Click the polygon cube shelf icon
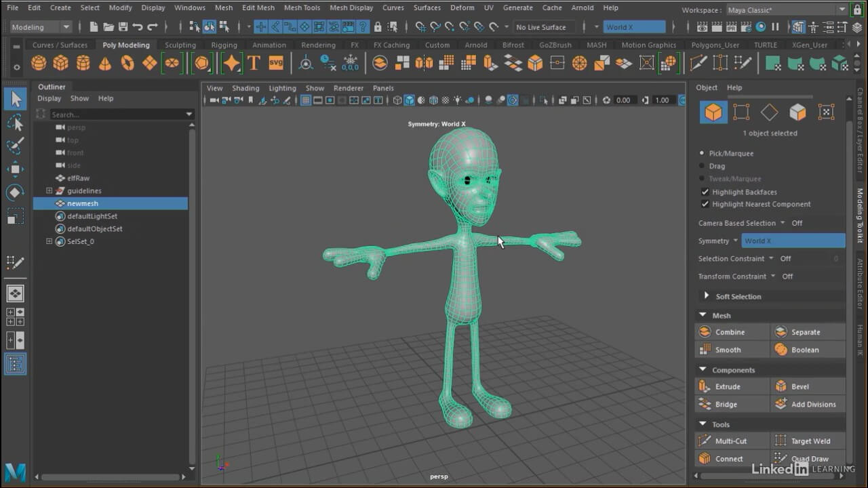The height and width of the screenshot is (488, 868). coord(61,63)
